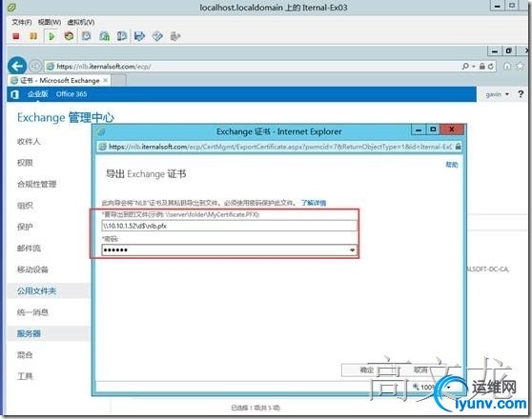The image size is (532, 419).
Task: Click the 确定 button
Action: (x=367, y=369)
